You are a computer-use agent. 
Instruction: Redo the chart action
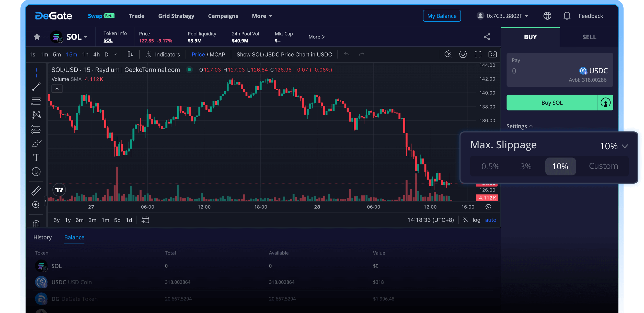coord(361,54)
